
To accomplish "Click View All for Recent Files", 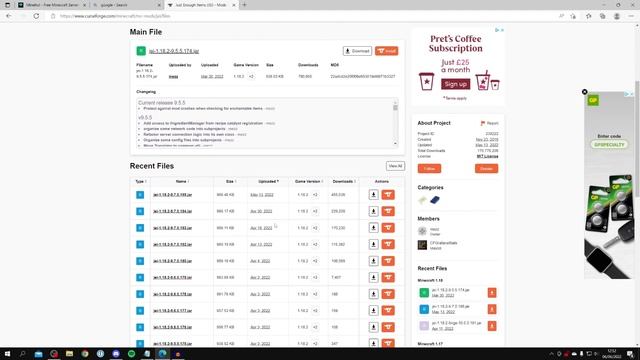I will tap(395, 166).
